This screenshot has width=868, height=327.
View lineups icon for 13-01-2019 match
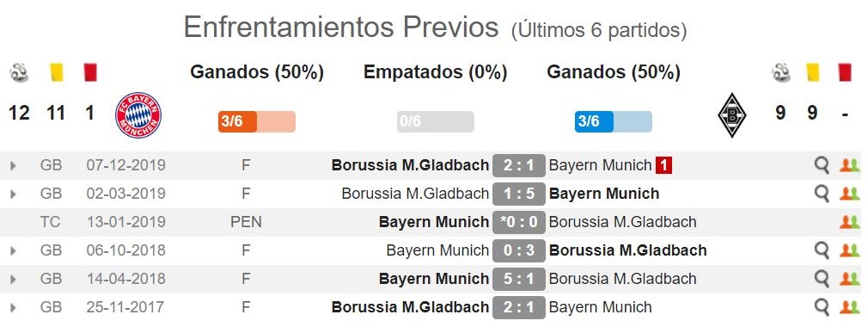849,222
